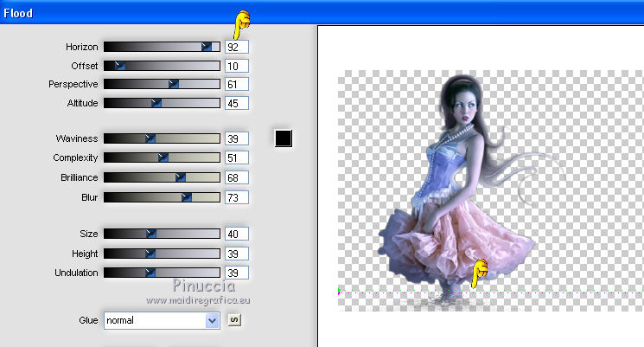Click the Height value field
Viewport: 644px width, 347px height.
[x=237, y=254]
